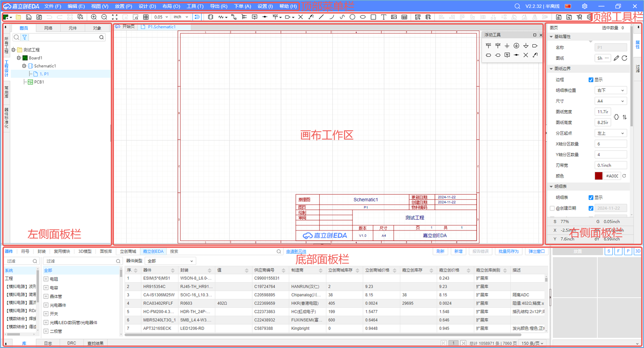Open the 放置 (P) menu
Viewport: 644px width, 348px height.
[123, 6]
